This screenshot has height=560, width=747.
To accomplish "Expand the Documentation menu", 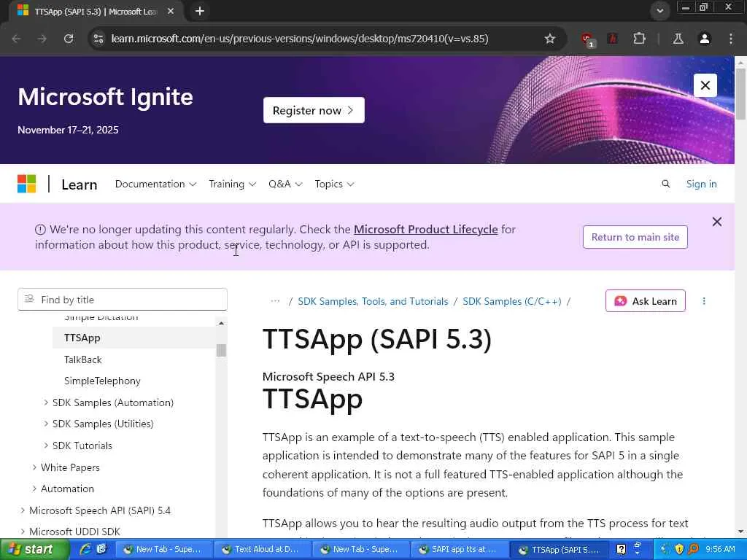I will [155, 184].
